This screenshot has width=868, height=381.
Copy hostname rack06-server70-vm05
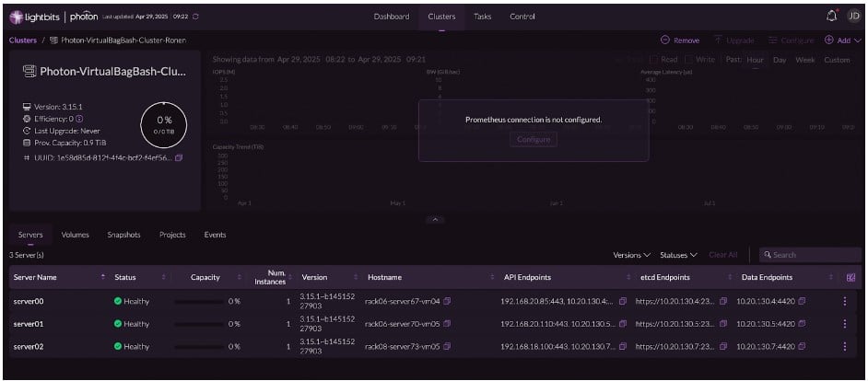click(x=447, y=324)
